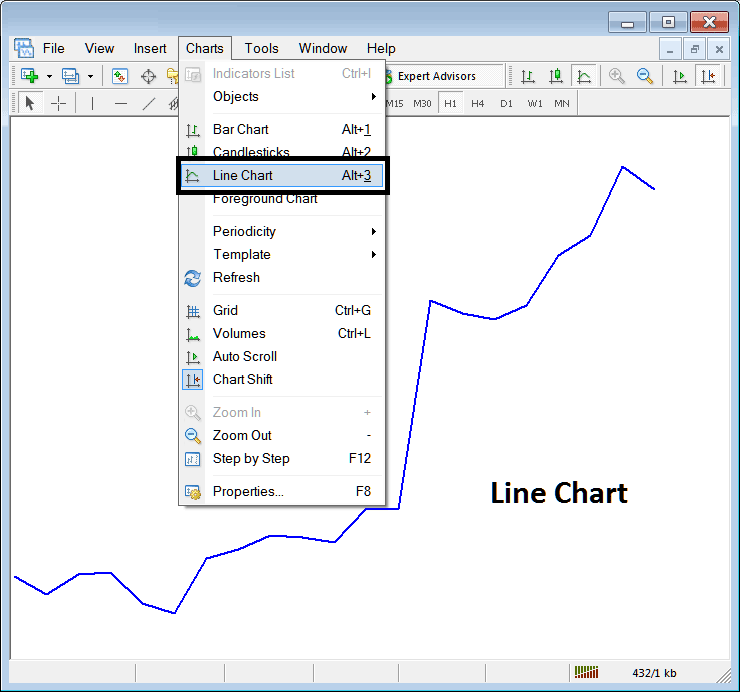The height and width of the screenshot is (692, 740).
Task: Click the connection status indicator in status bar
Action: [586, 673]
